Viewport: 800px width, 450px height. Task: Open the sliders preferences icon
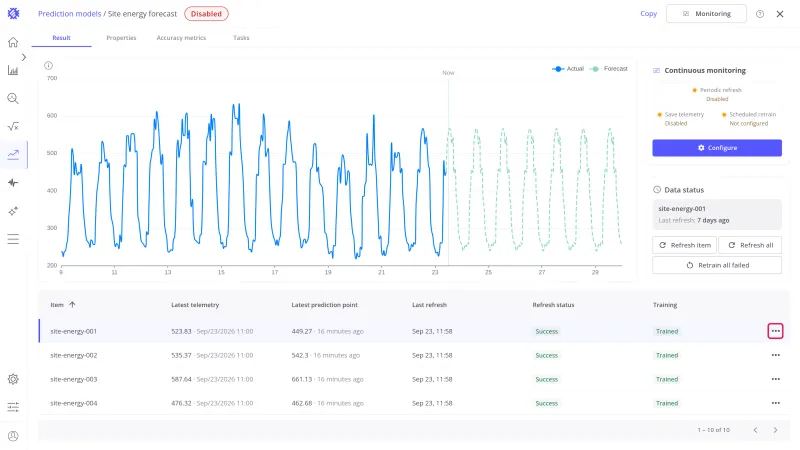pyautogui.click(x=13, y=407)
